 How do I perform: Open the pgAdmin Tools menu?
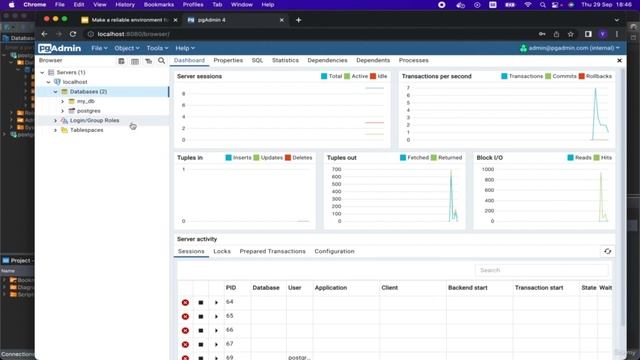tap(157, 48)
